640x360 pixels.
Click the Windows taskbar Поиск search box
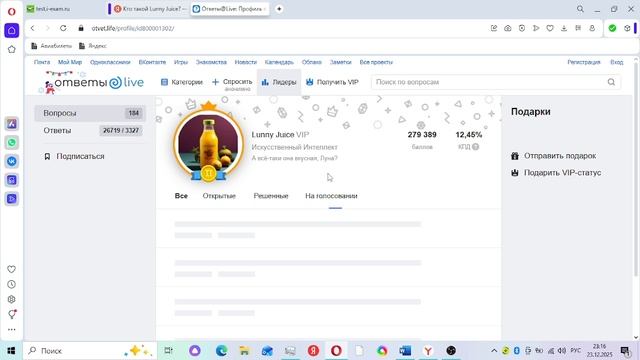(x=90, y=351)
